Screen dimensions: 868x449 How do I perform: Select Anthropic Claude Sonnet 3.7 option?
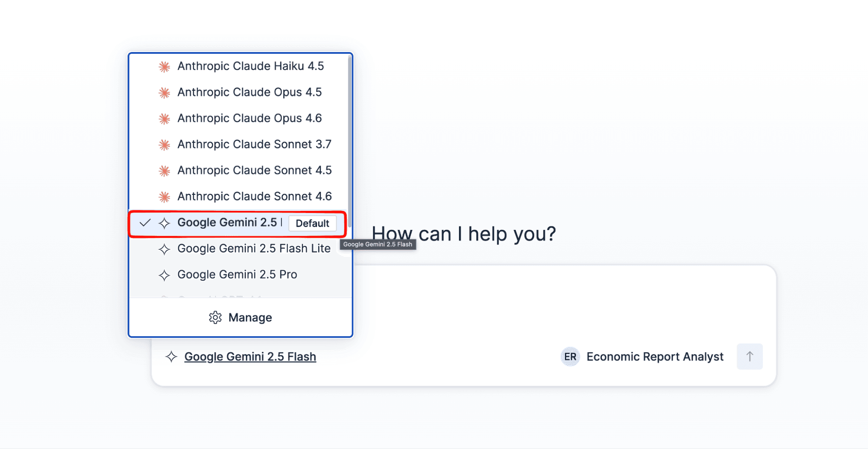click(240, 144)
